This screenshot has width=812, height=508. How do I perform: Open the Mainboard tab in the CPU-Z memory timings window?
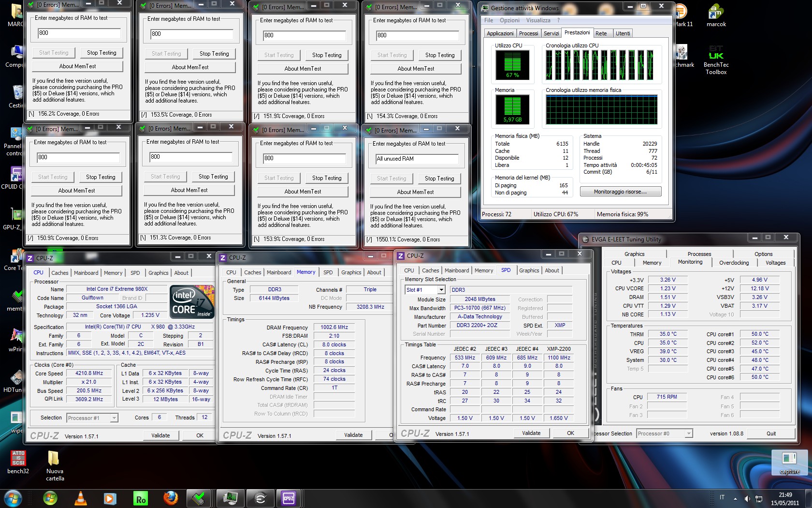pyautogui.click(x=279, y=272)
